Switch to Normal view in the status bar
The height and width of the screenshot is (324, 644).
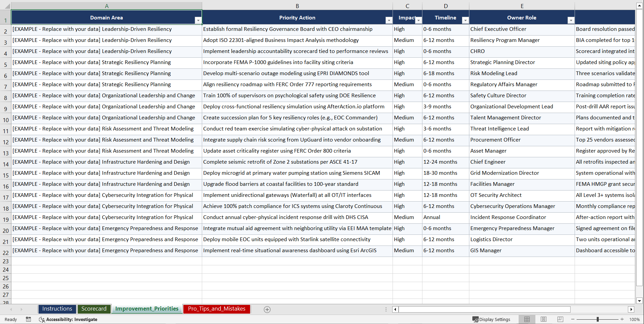click(527, 319)
